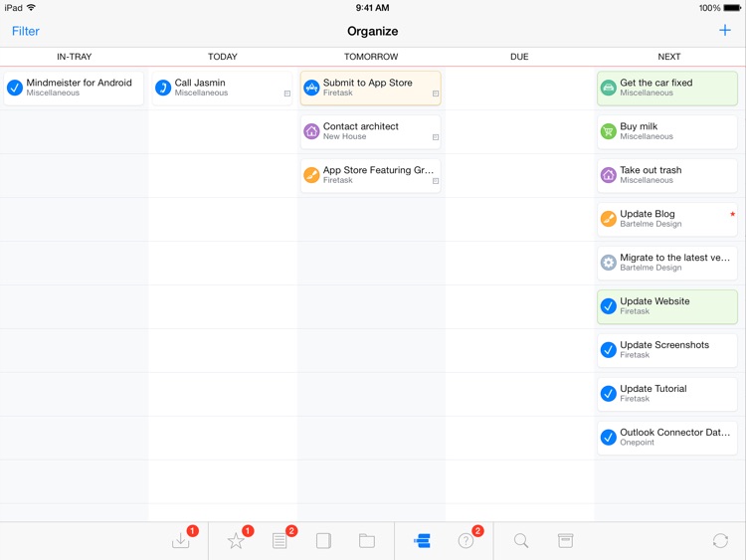
Task: Expand note indicator on Submit to App Store
Action: [436, 93]
